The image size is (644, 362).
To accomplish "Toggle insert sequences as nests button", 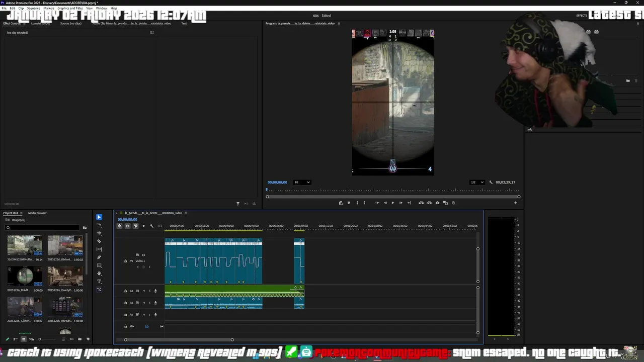I will tap(119, 226).
